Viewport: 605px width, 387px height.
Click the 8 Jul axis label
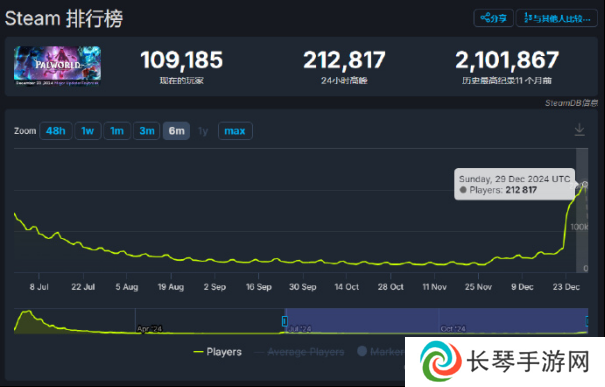(39, 287)
